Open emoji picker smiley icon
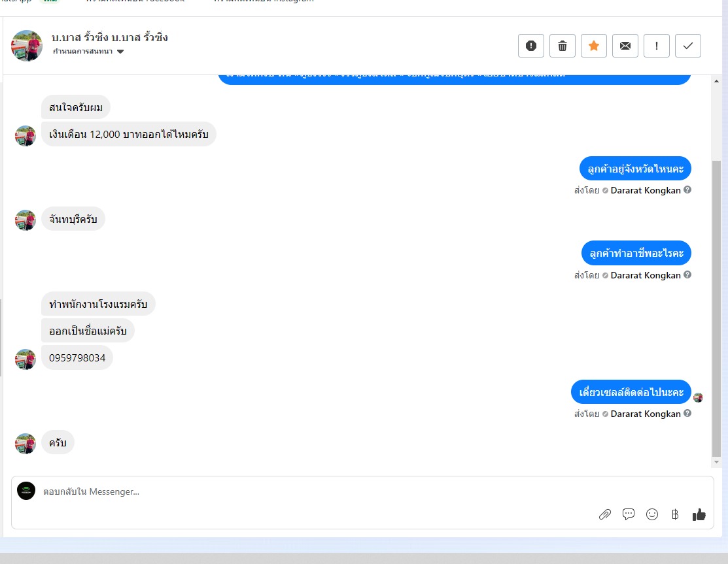This screenshot has height=564, width=728. coord(652,514)
